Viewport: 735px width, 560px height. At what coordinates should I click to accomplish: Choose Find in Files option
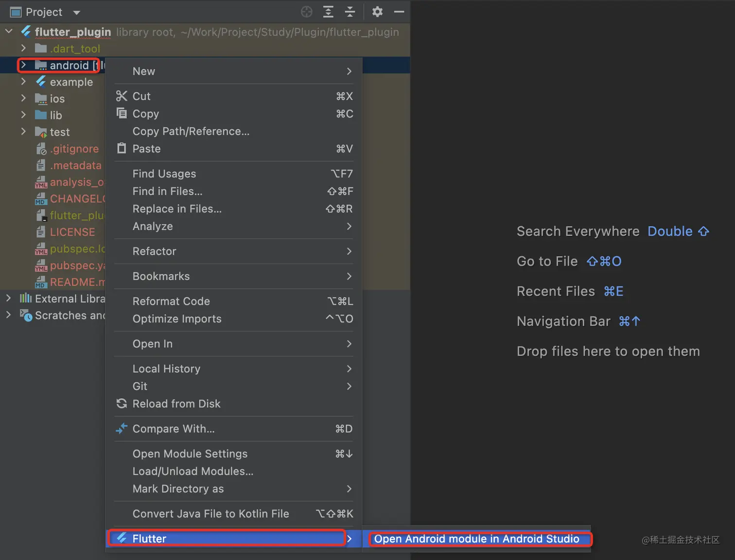click(x=234, y=191)
